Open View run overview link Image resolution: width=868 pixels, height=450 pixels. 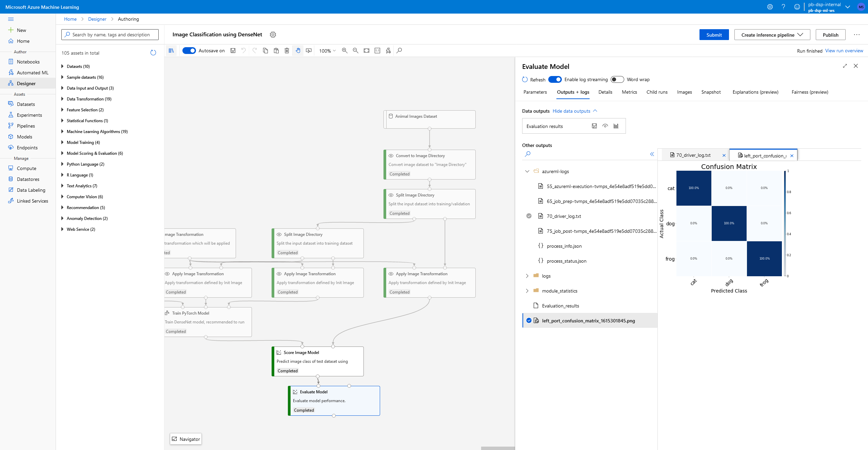pyautogui.click(x=844, y=51)
